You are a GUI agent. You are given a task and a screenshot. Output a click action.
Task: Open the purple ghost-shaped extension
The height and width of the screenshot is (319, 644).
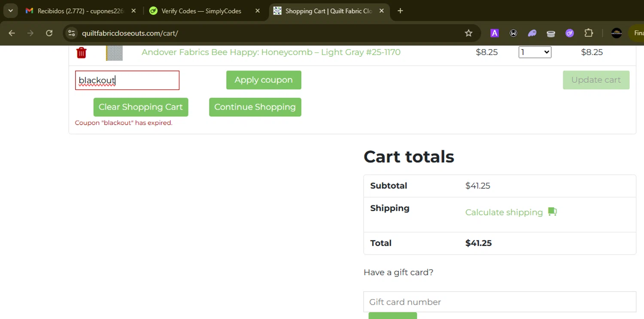pos(532,33)
